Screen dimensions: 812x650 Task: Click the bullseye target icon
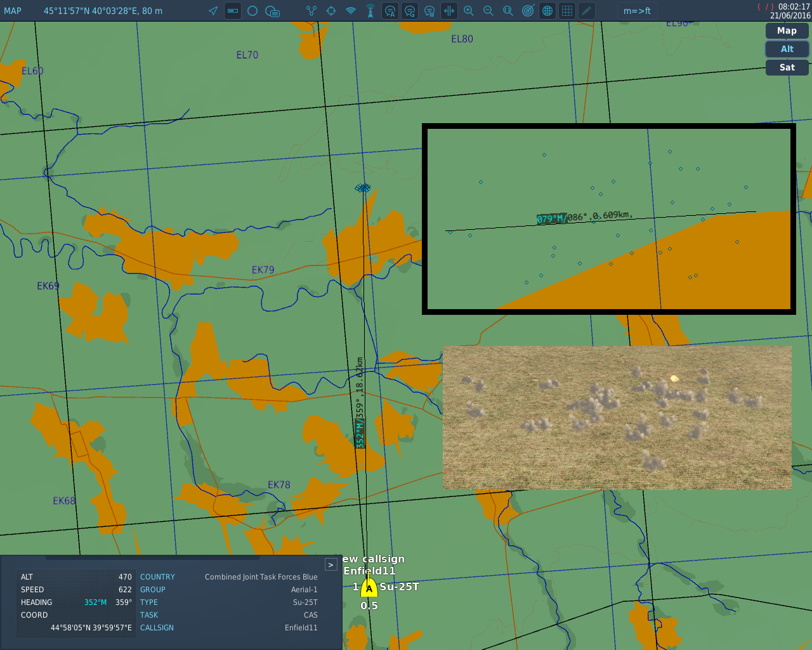pos(528,11)
